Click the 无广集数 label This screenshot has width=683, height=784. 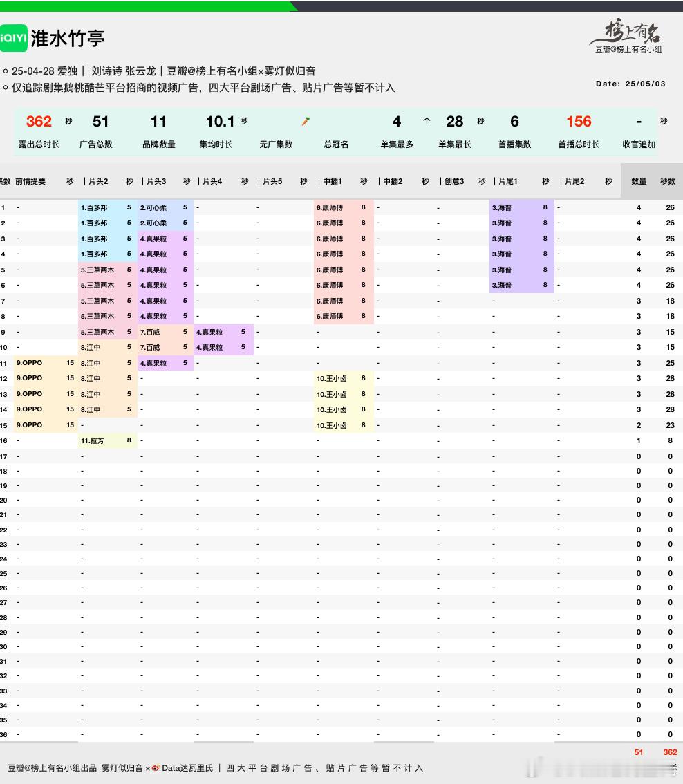(276, 144)
